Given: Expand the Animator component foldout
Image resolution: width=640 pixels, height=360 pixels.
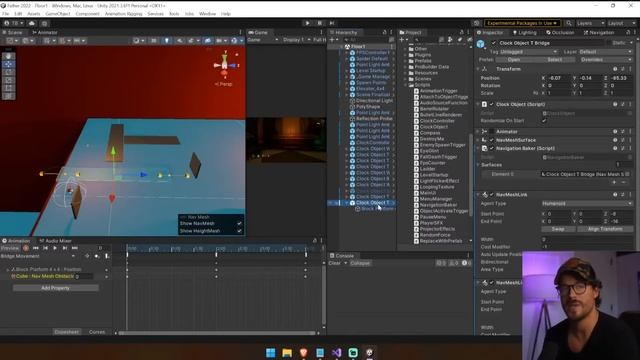Looking at the screenshot, I should (x=478, y=131).
